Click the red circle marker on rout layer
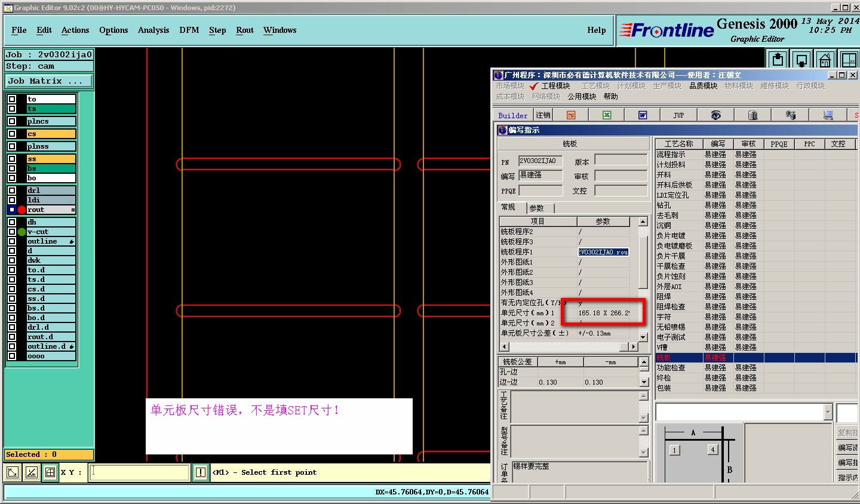This screenshot has width=860, height=504. coord(21,210)
